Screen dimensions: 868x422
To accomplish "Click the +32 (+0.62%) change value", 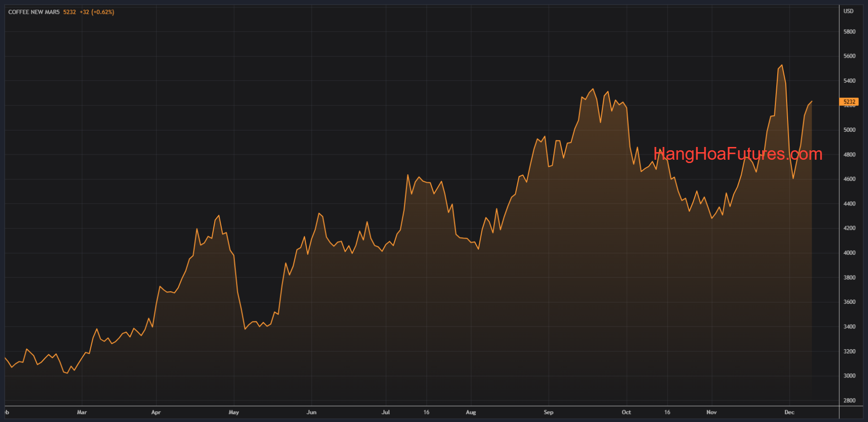I will click(97, 12).
